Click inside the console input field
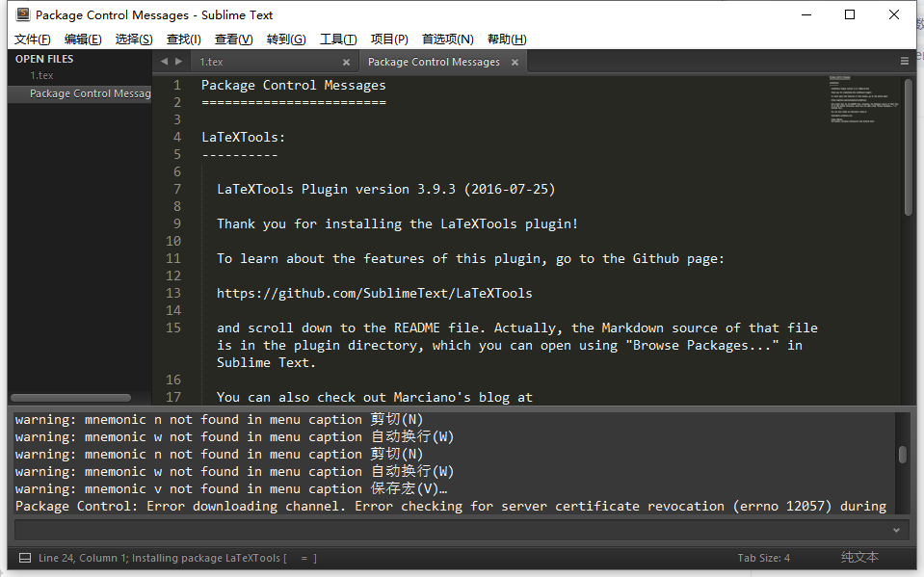The width and height of the screenshot is (924, 577). click(x=434, y=529)
